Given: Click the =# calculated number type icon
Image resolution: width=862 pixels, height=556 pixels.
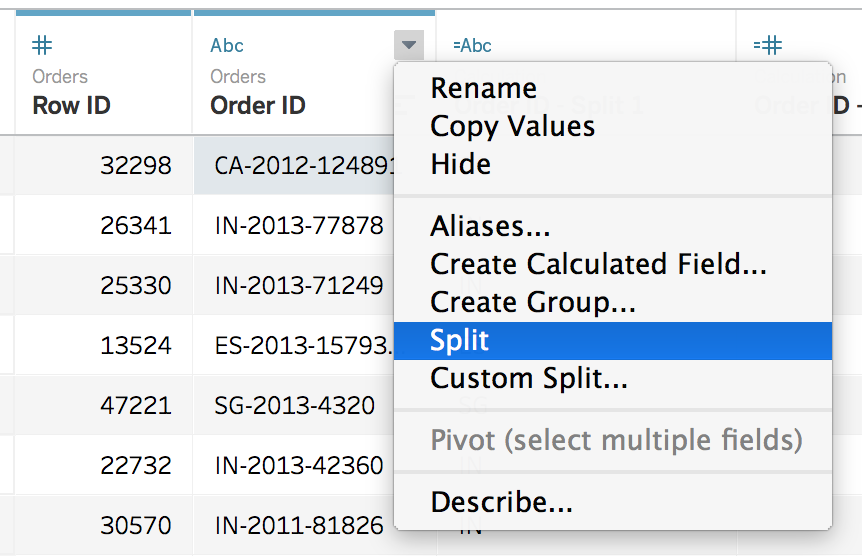Looking at the screenshot, I should coord(767,45).
